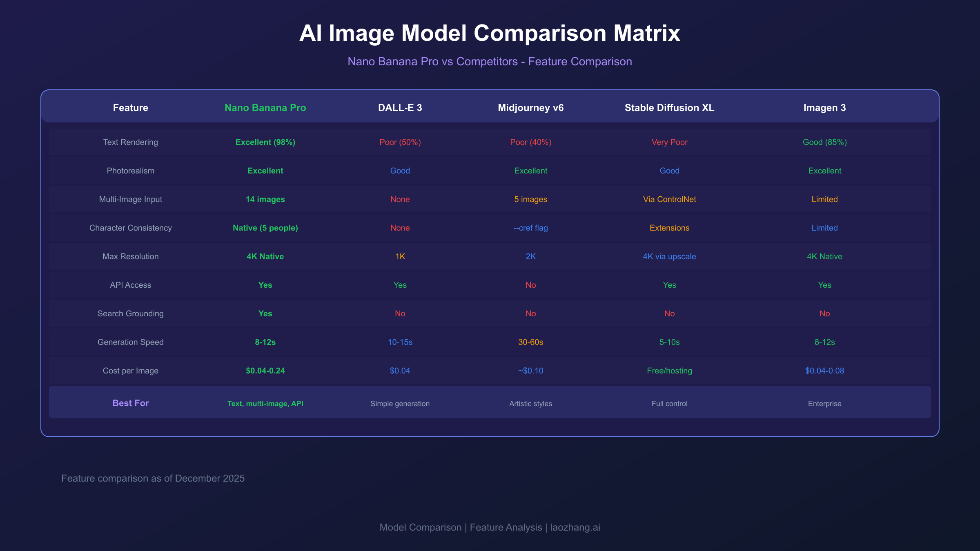Click the Text Rendering row label
This screenshot has width=980, height=551.
point(130,142)
